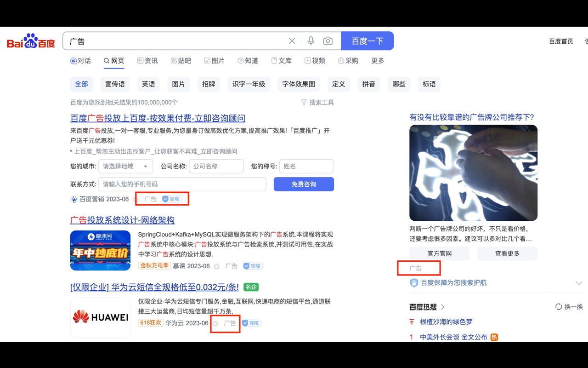
Task: Click the Baidu logo
Action: [30, 40]
